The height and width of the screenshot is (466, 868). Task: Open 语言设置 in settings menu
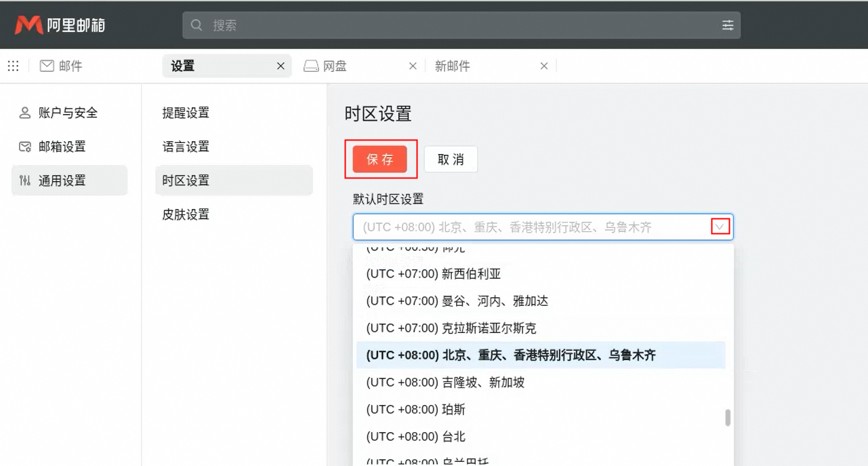[x=186, y=147]
